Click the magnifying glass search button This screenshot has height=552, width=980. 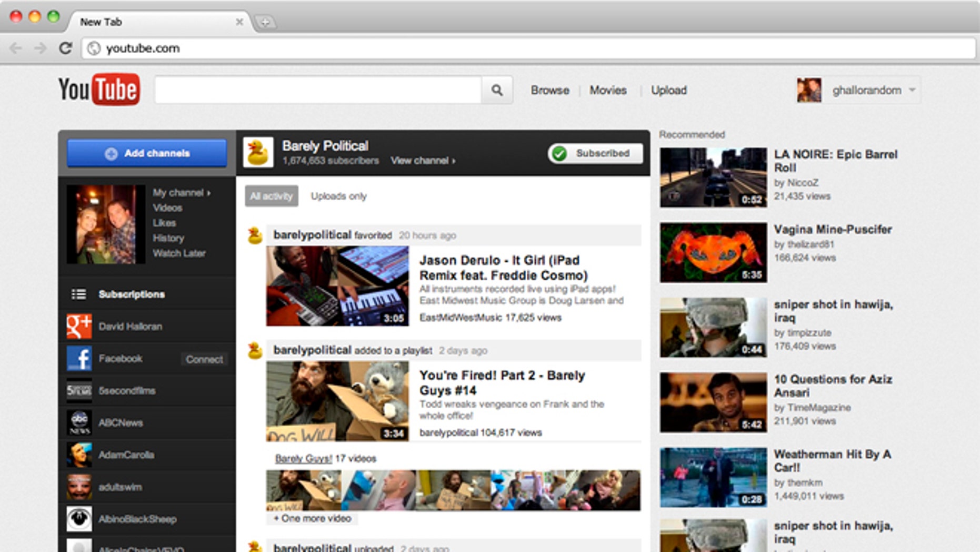pyautogui.click(x=497, y=90)
